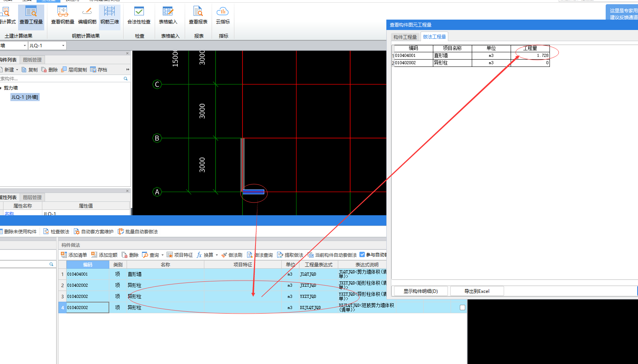This screenshot has height=364, width=638.
Task: Open 建议反馈通道 banner
Action: [622, 13]
